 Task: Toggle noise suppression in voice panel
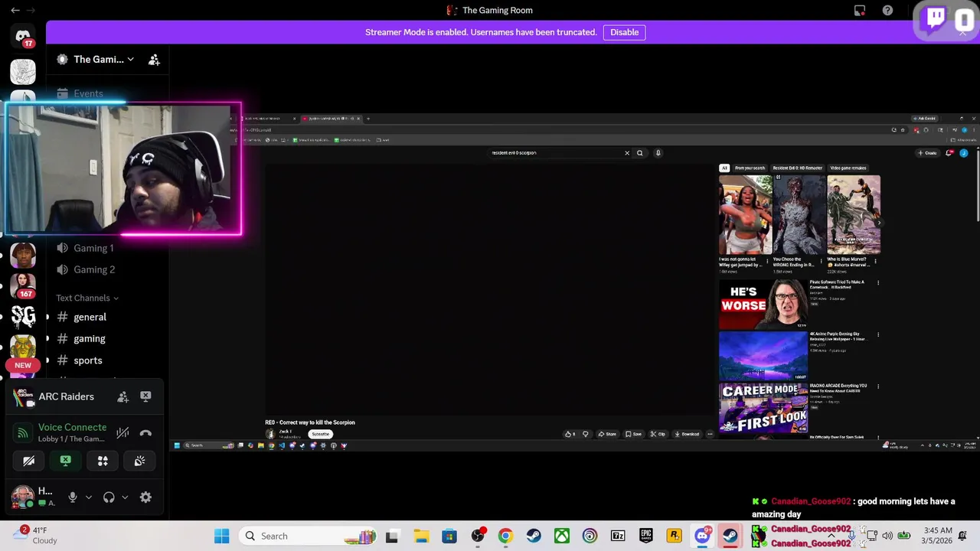(x=122, y=433)
